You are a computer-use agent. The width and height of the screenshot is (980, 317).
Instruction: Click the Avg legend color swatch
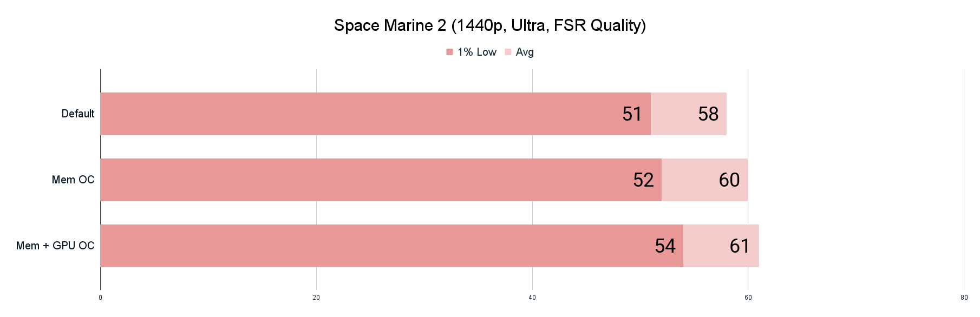click(x=508, y=52)
